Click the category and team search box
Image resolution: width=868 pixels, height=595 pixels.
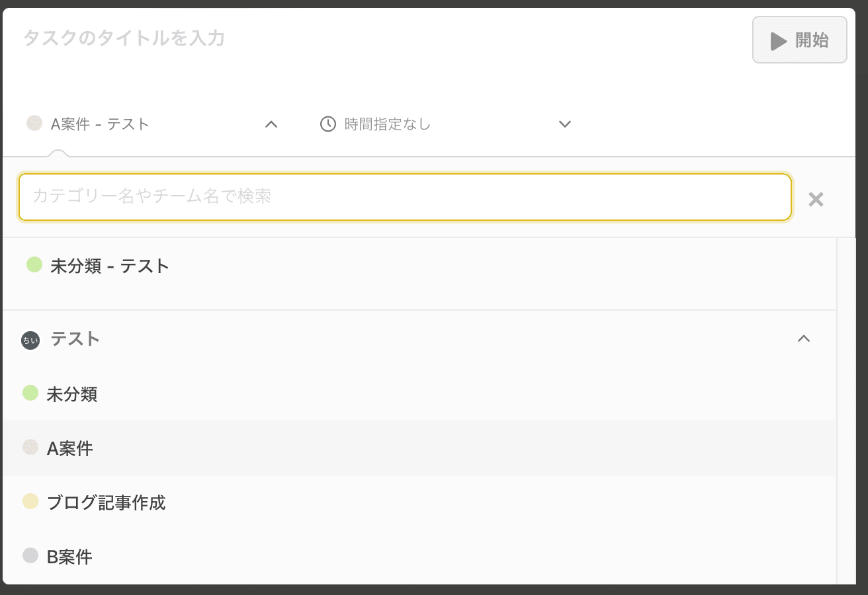pos(405,197)
